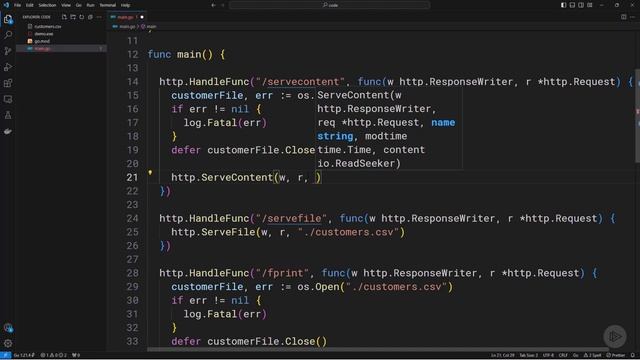Screen dimensions: 640x360
Task: Close the unsaved main.go tab via its dot
Action: click(142, 17)
